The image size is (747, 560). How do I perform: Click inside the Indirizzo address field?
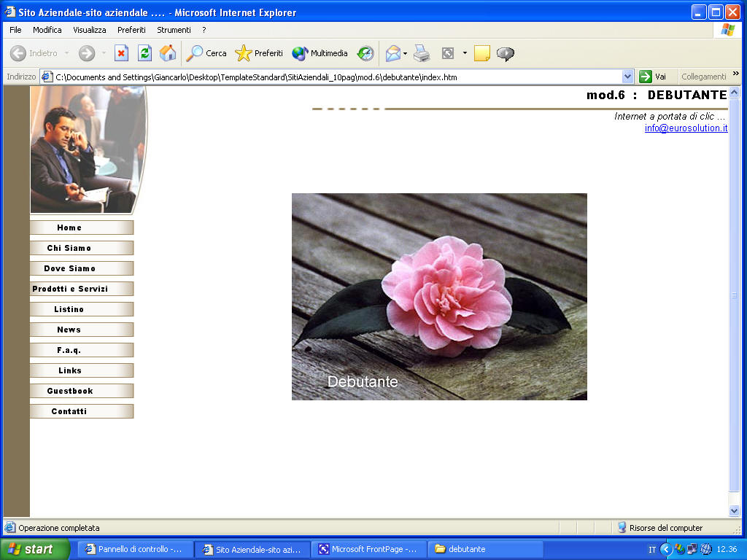click(337, 77)
